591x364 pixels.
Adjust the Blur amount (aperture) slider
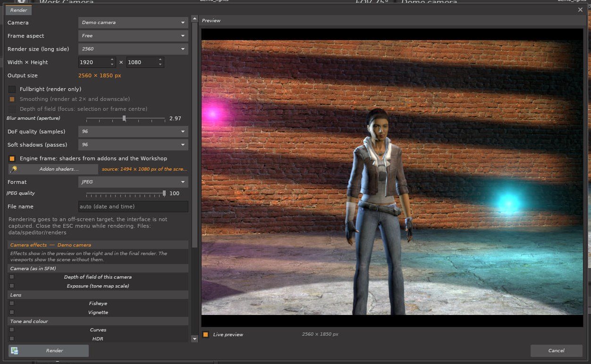tap(125, 118)
